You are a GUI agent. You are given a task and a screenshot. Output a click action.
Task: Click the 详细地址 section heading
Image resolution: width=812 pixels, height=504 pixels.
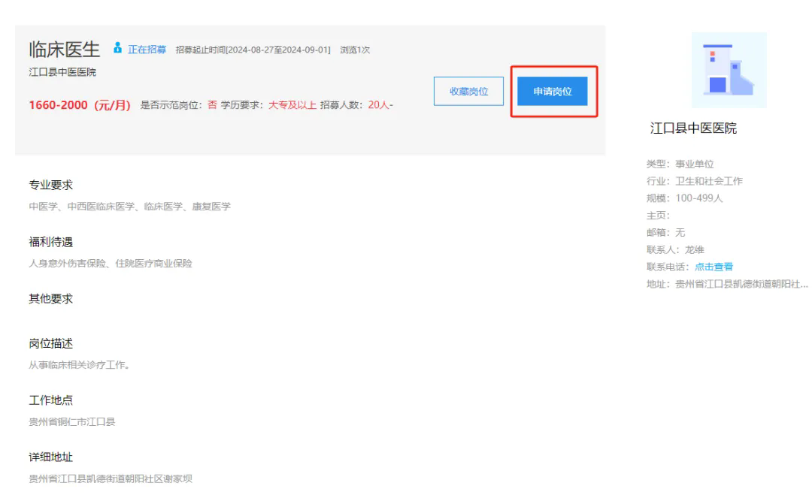[51, 457]
